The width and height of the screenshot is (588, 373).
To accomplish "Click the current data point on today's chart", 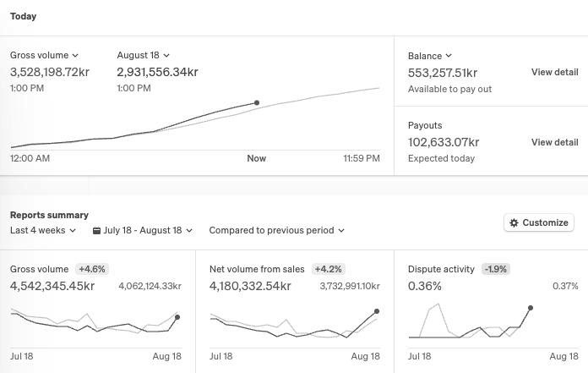I will tap(257, 103).
